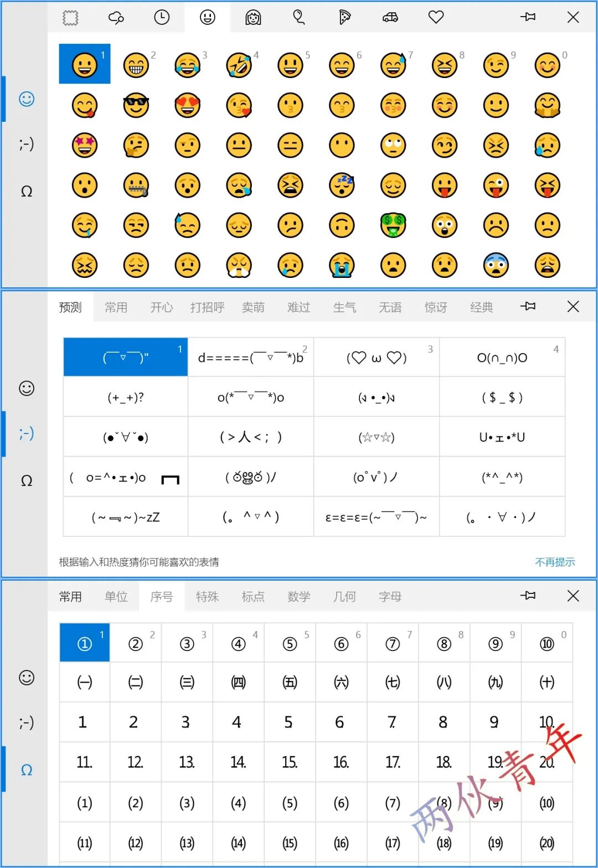This screenshot has width=598, height=868.
Task: Insert the parenthesized ㈣ symbol
Action: point(239,683)
